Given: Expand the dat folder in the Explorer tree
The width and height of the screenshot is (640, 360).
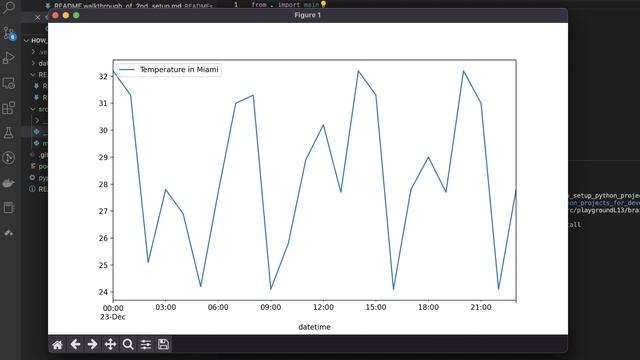Looking at the screenshot, I should (x=39, y=63).
